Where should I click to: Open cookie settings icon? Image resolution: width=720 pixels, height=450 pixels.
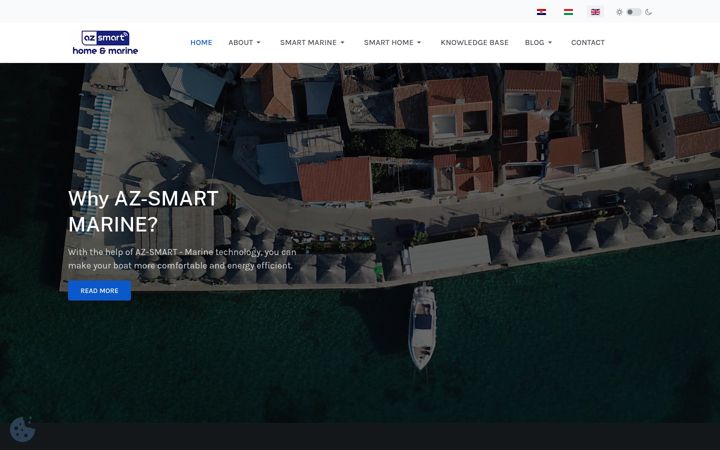pos(22,429)
